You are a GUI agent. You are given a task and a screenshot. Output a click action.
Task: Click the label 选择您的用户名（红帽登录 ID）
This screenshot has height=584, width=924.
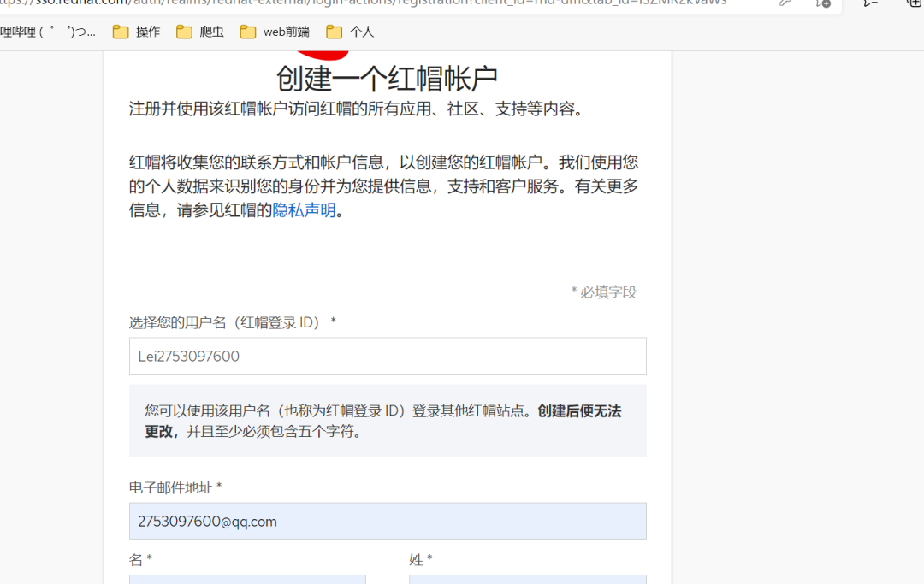point(233,322)
